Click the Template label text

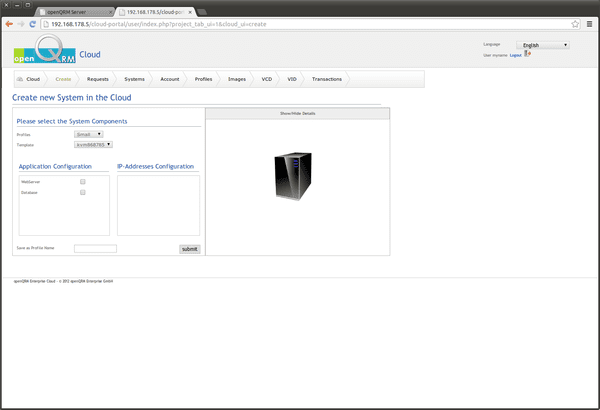pos(25,145)
